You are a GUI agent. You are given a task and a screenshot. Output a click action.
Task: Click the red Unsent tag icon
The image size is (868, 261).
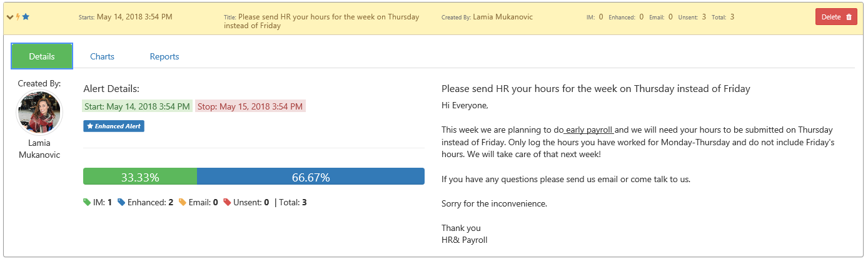(227, 202)
